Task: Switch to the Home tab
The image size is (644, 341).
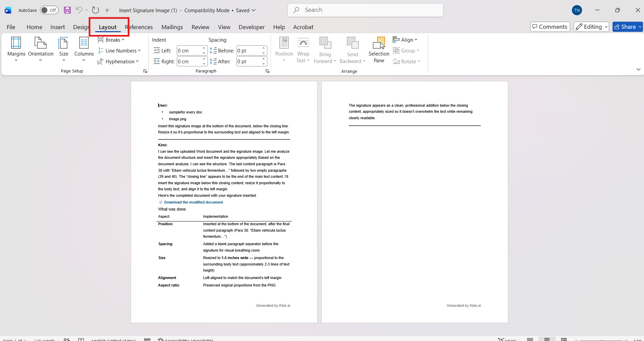Action: point(35,27)
